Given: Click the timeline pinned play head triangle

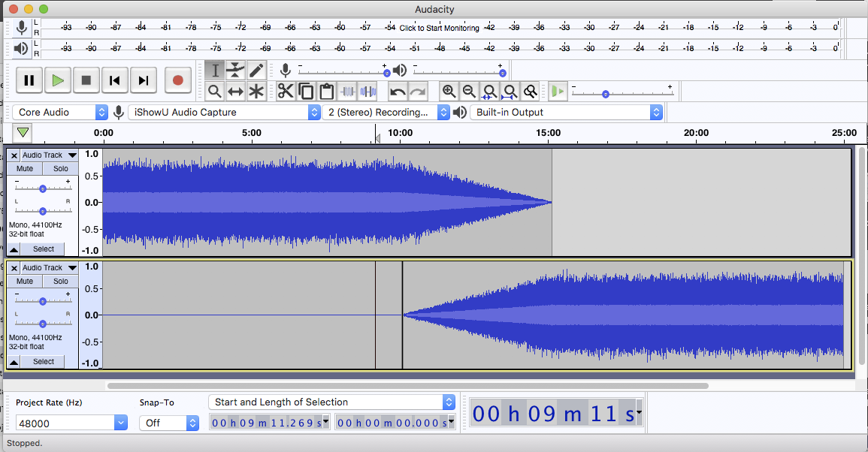Looking at the screenshot, I should tap(23, 133).
